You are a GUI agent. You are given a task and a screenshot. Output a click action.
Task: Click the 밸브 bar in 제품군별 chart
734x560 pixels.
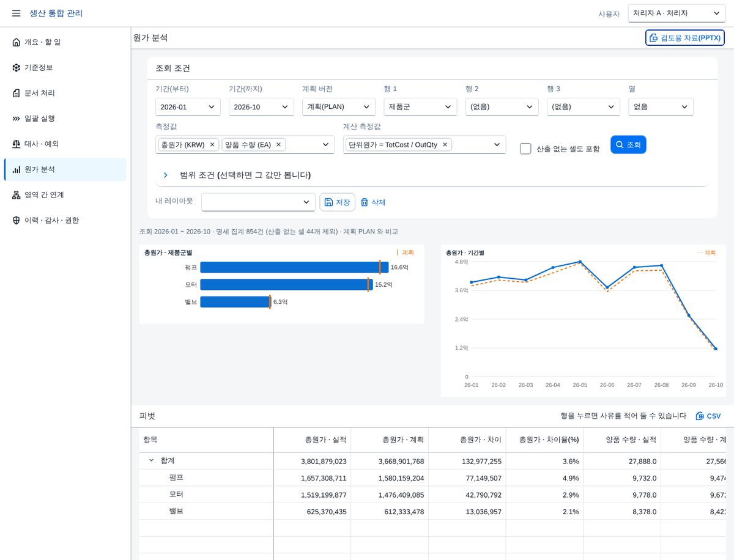click(235, 302)
